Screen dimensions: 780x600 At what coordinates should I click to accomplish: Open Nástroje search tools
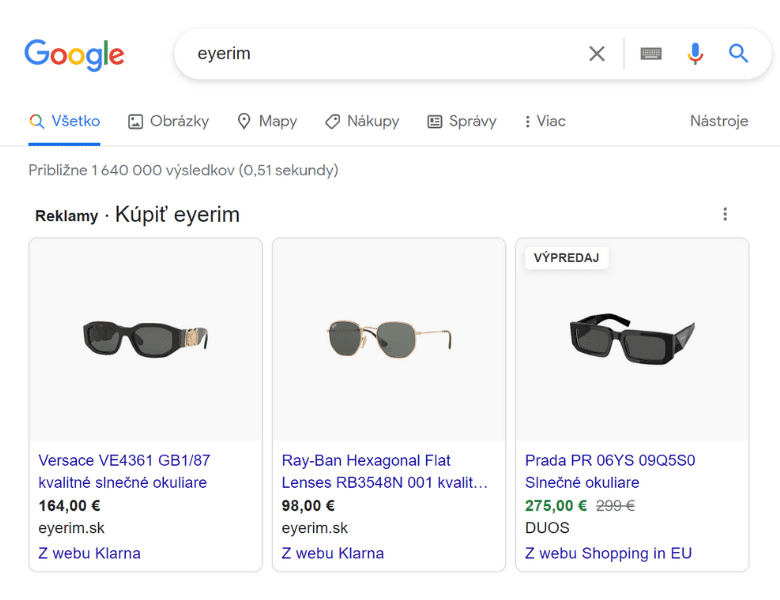[x=719, y=121]
